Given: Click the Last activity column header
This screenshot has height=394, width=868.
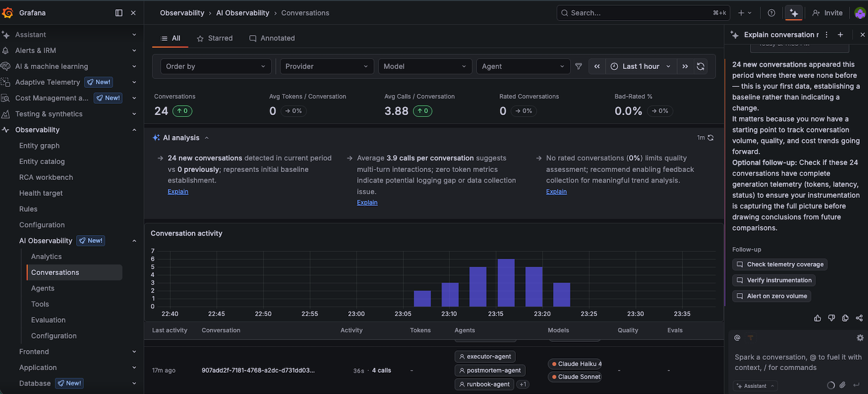Looking at the screenshot, I should point(170,330).
